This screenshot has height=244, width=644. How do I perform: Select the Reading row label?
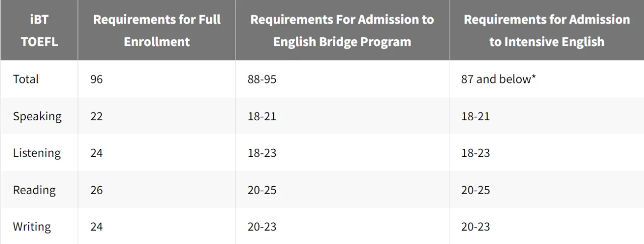pyautogui.click(x=34, y=190)
